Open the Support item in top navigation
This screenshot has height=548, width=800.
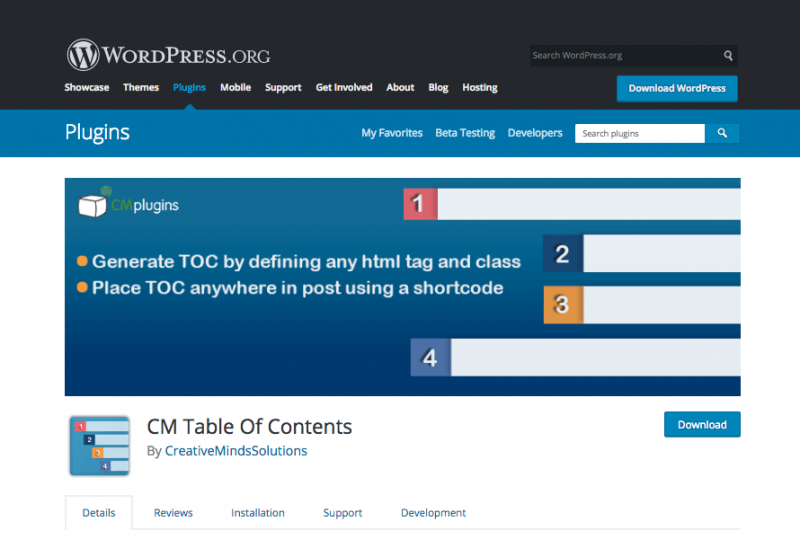[x=283, y=88]
